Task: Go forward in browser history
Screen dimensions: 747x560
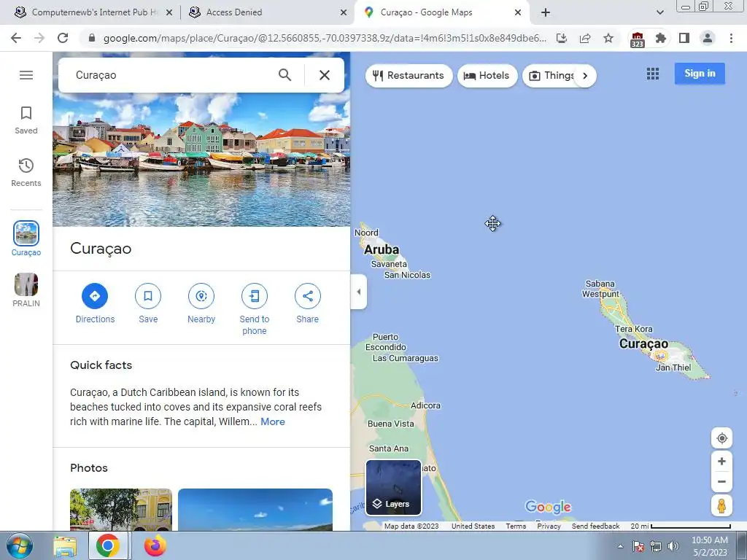Action: coord(39,38)
